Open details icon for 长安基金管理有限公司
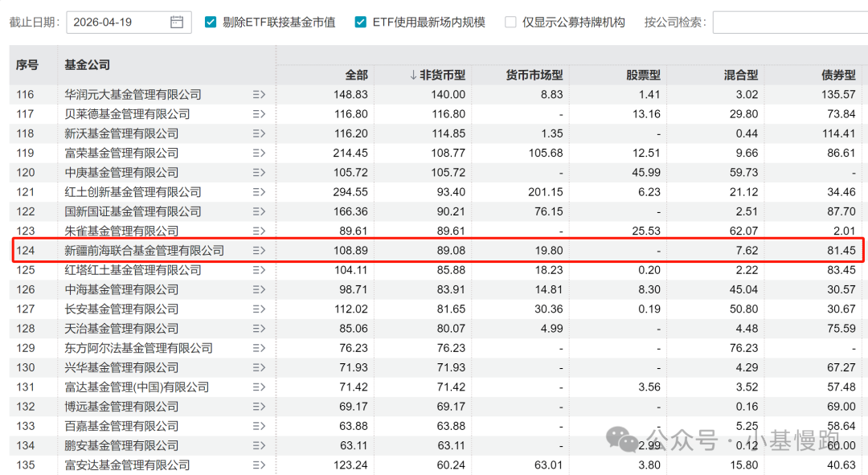The height and width of the screenshot is (475, 868). [259, 309]
